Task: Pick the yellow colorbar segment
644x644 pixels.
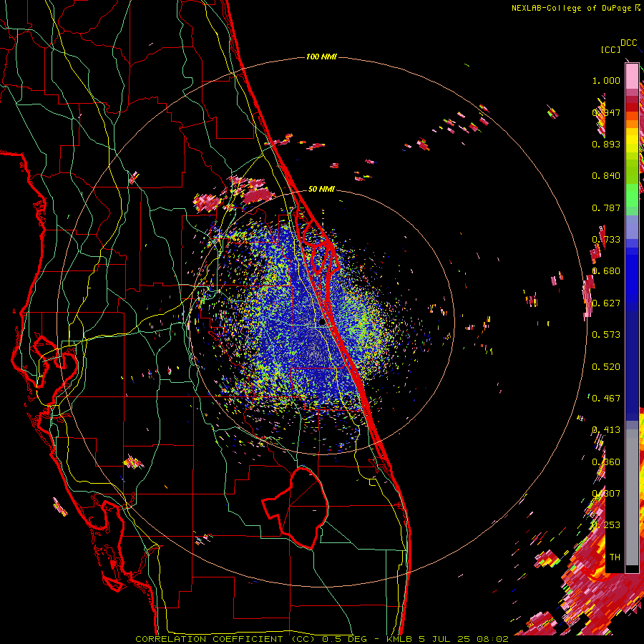Action: click(632, 140)
